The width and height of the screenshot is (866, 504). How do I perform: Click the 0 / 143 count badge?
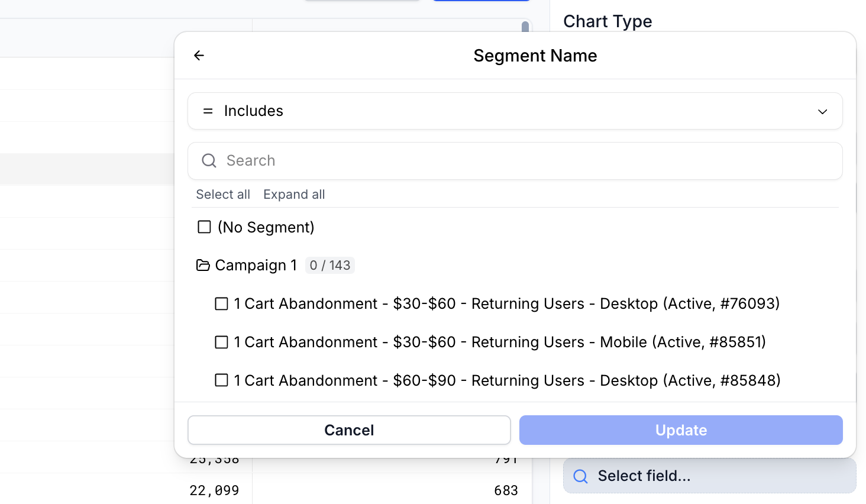[x=330, y=266]
